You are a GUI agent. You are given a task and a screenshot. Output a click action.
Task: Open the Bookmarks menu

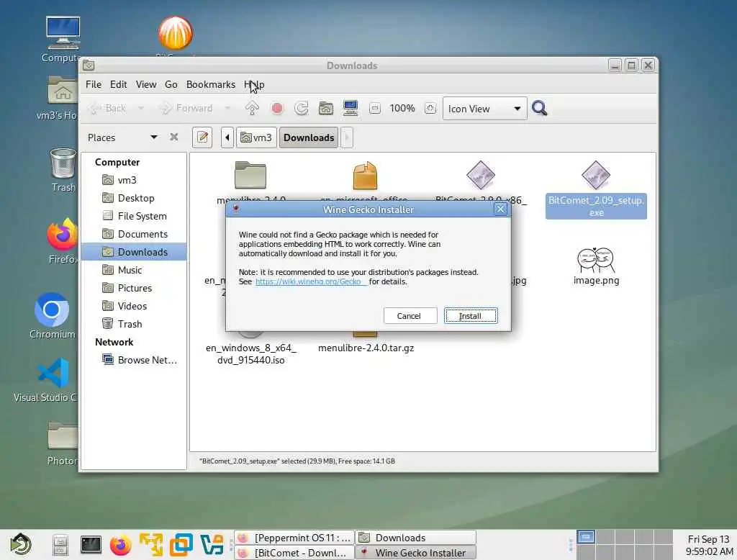211,85
